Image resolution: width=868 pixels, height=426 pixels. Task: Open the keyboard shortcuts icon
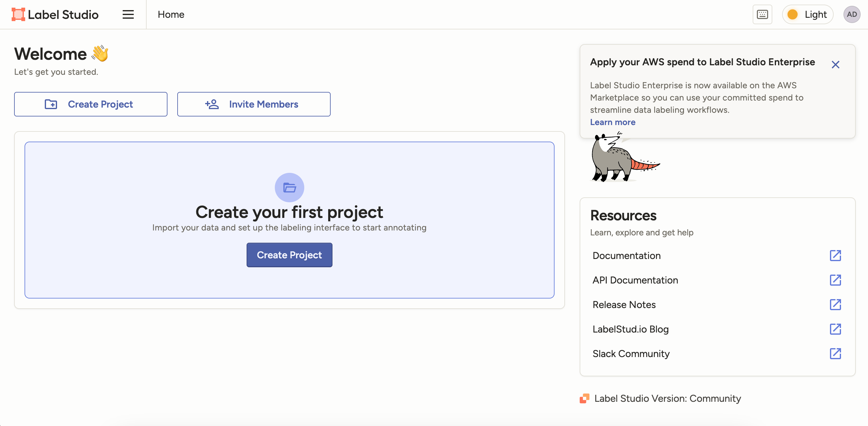[x=762, y=14]
